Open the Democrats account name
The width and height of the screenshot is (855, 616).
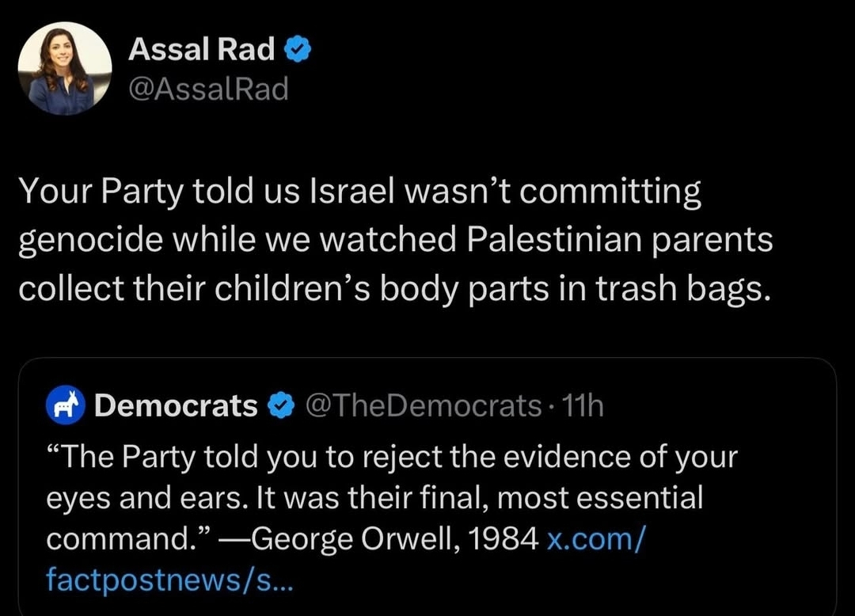click(x=176, y=406)
